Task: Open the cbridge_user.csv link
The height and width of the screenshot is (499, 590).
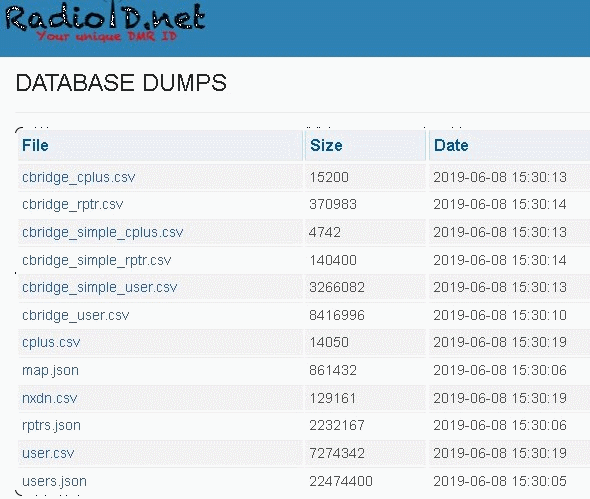Action: tap(75, 315)
